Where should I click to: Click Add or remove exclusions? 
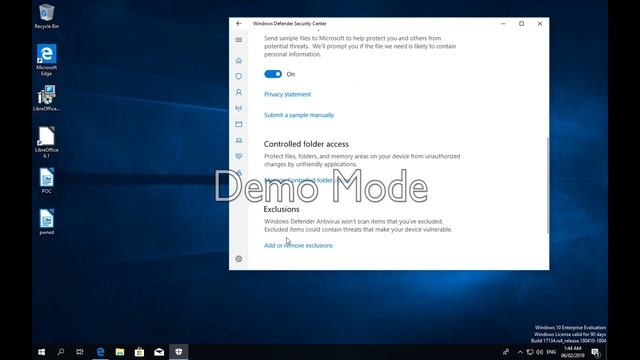pos(298,245)
